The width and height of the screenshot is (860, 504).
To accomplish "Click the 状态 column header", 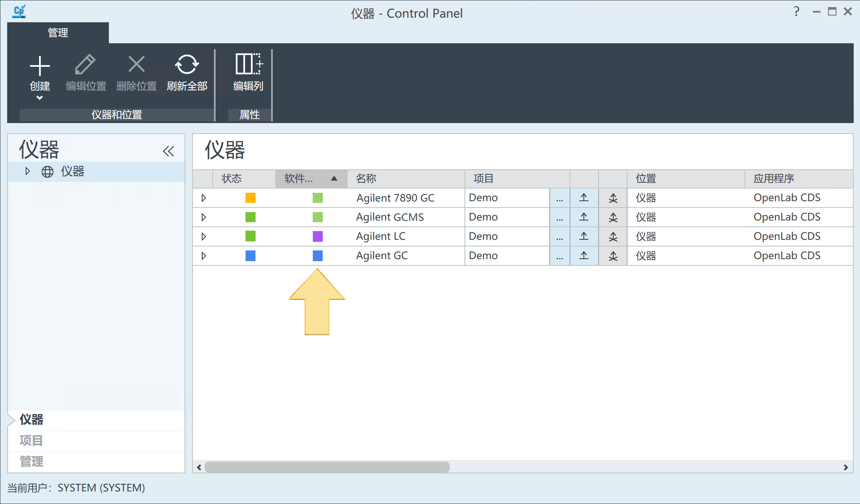I will point(244,178).
